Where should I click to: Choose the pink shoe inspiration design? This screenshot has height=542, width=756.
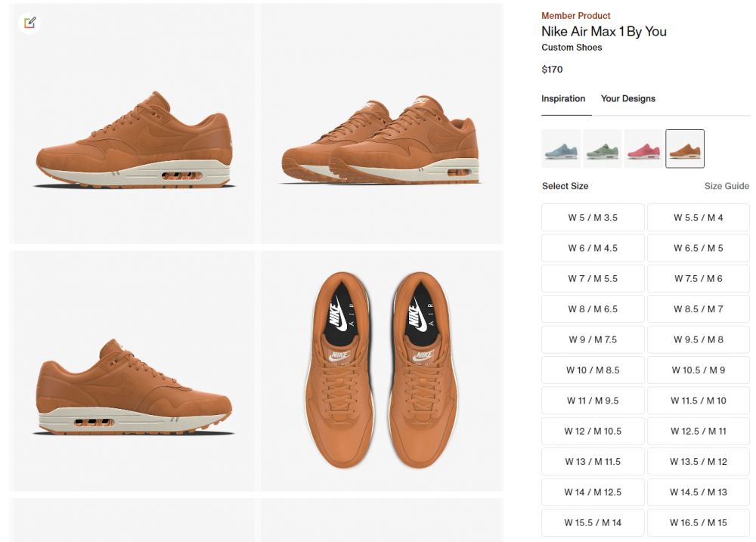(x=643, y=148)
